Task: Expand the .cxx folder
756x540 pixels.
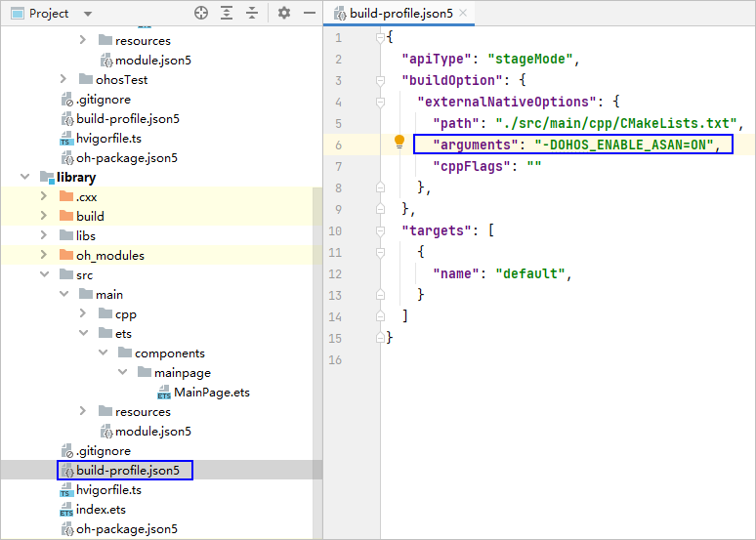Action: click(44, 197)
